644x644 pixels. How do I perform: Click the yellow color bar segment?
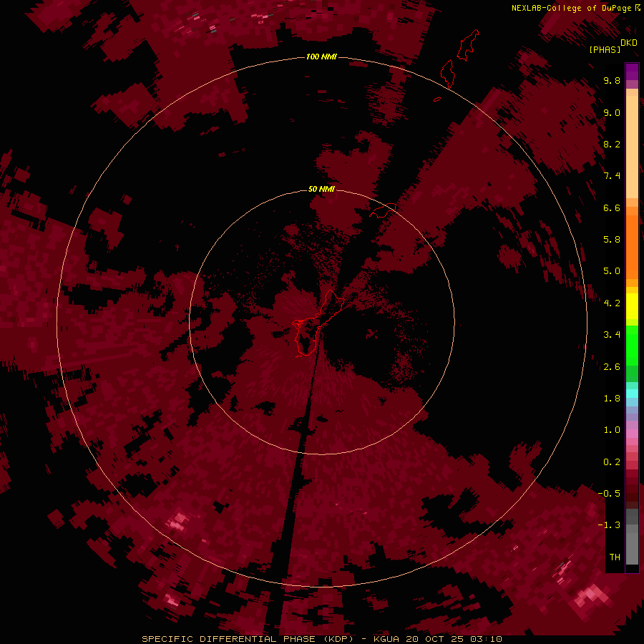[x=632, y=306]
